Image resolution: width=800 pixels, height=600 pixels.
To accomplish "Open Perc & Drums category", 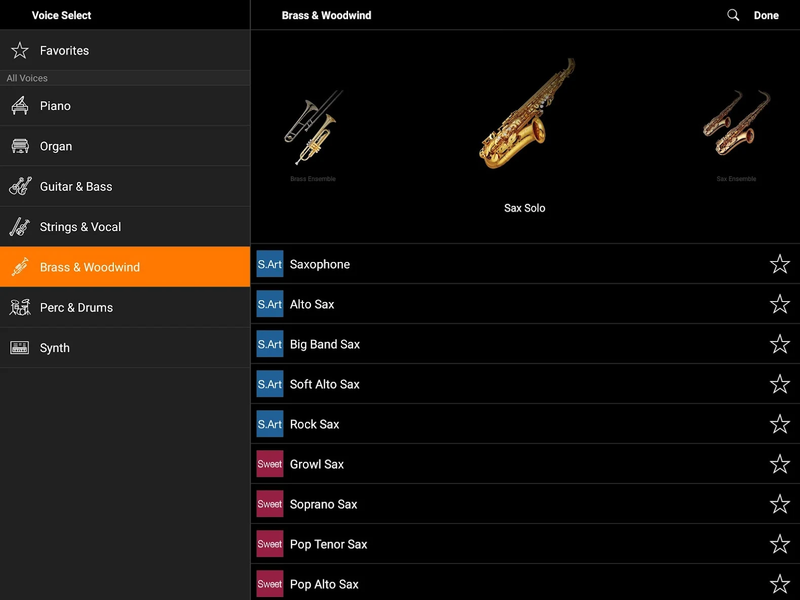I will point(76,308).
